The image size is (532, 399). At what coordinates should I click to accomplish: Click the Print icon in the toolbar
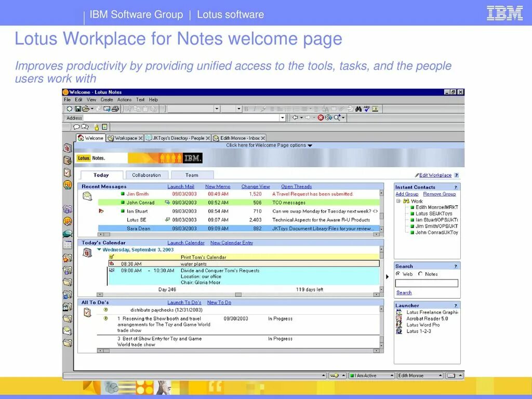point(115,109)
